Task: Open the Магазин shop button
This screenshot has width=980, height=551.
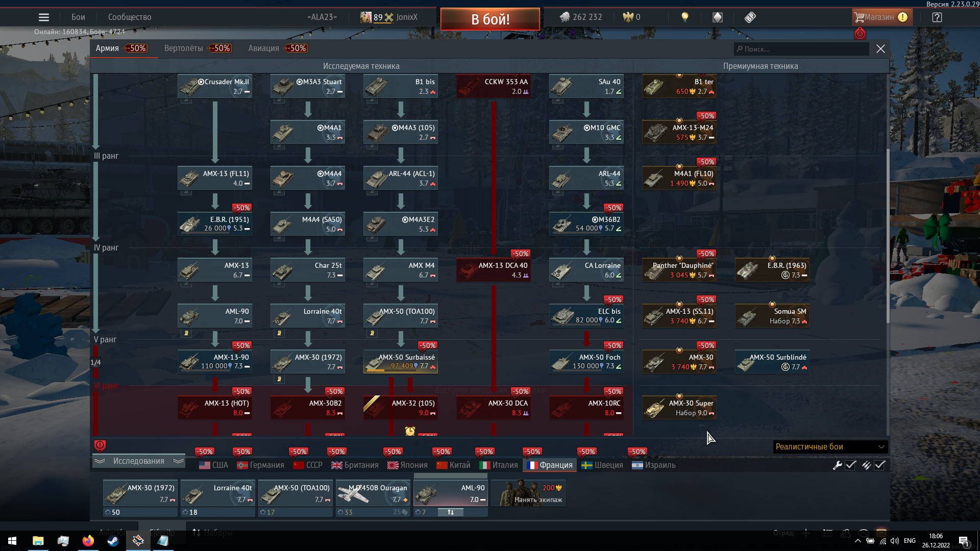Action: pos(883,17)
